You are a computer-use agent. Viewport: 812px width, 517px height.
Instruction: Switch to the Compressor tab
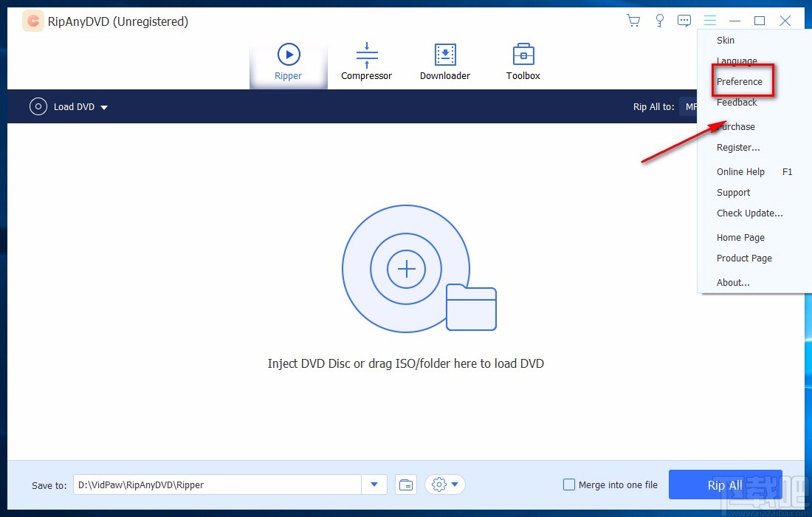pos(367,62)
